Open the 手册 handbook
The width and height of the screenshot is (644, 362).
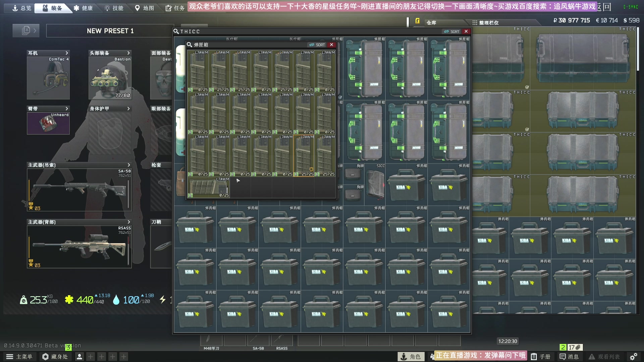(541, 357)
